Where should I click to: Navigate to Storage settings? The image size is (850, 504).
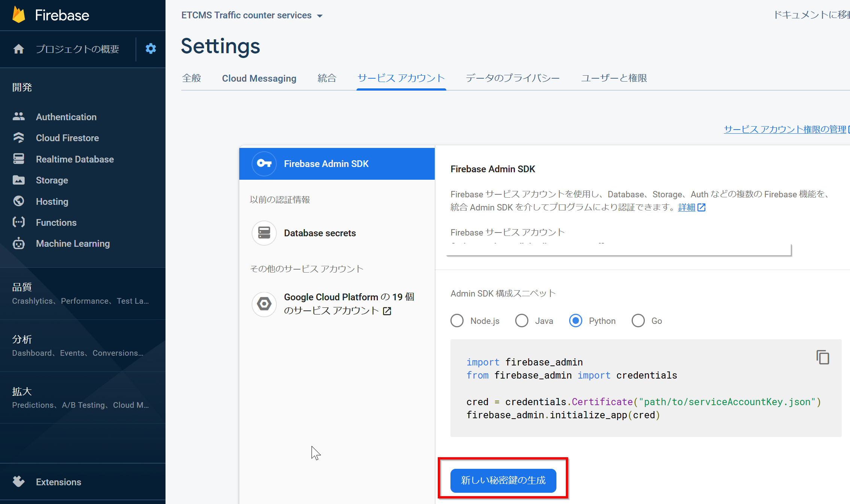pos(52,180)
